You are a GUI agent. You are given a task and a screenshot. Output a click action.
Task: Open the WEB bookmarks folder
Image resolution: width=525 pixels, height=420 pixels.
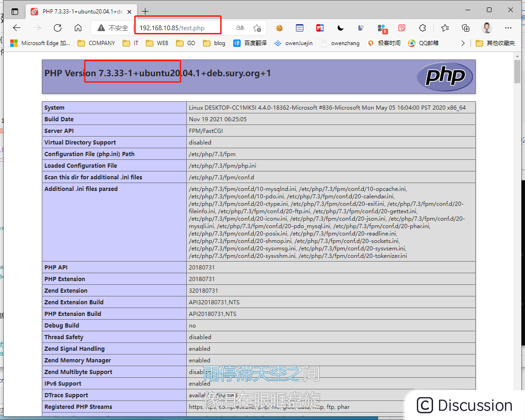157,43
